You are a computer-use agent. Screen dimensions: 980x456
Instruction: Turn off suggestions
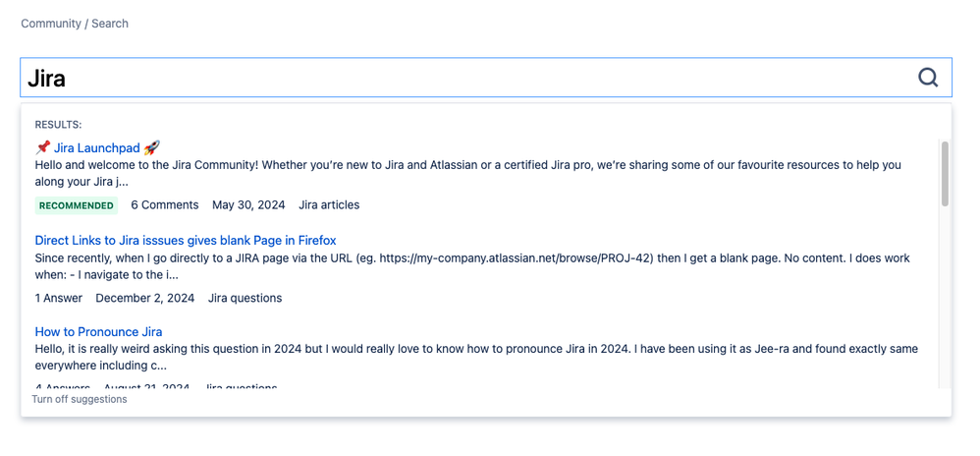pos(80,399)
